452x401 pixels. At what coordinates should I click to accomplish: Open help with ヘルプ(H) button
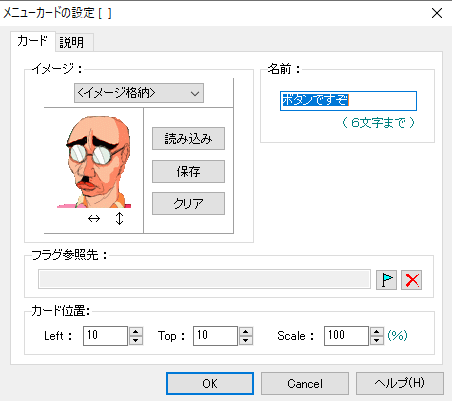tap(400, 383)
